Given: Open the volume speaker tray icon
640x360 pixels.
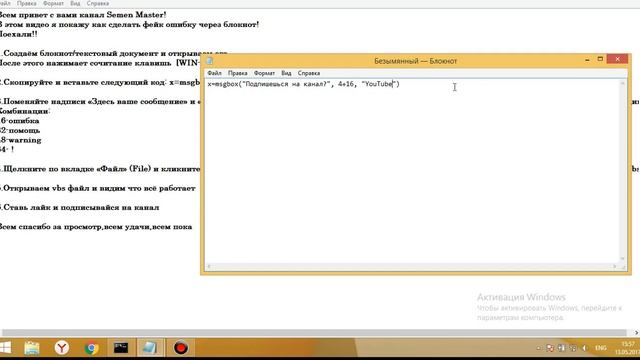Looking at the screenshot, I should 584,348.
